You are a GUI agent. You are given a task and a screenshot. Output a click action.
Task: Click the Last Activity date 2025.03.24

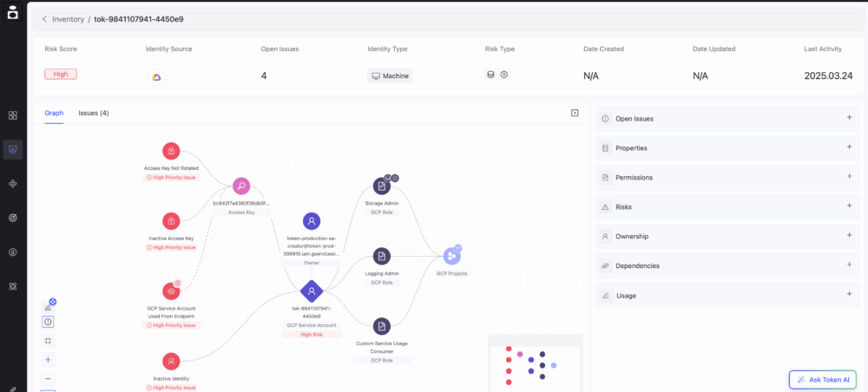click(x=828, y=75)
